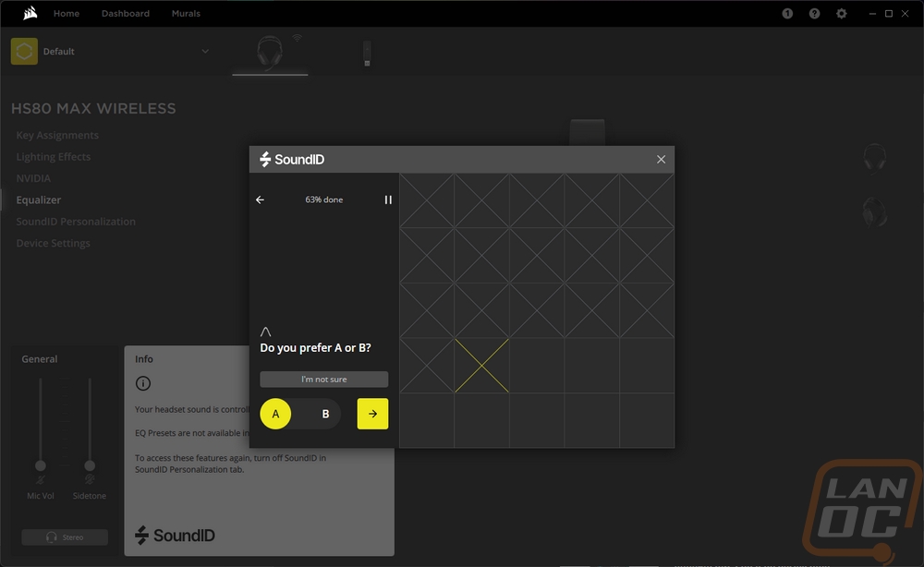Click the I'm not sure button

324,380
